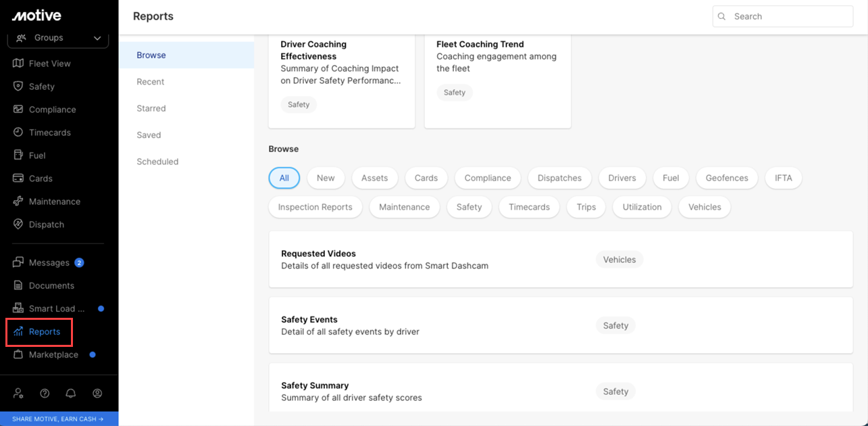The image size is (868, 426).
Task: Enable the Inspection Reports filter chip
Action: [x=315, y=207]
